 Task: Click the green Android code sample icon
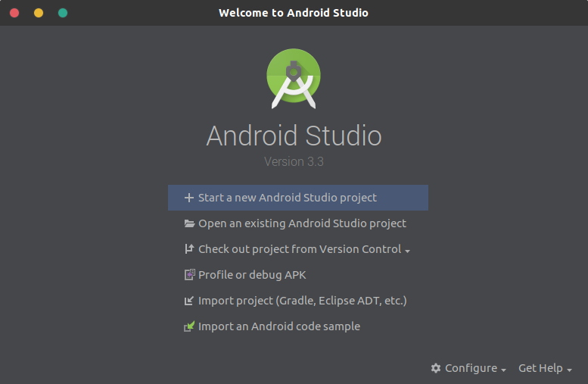pos(189,326)
